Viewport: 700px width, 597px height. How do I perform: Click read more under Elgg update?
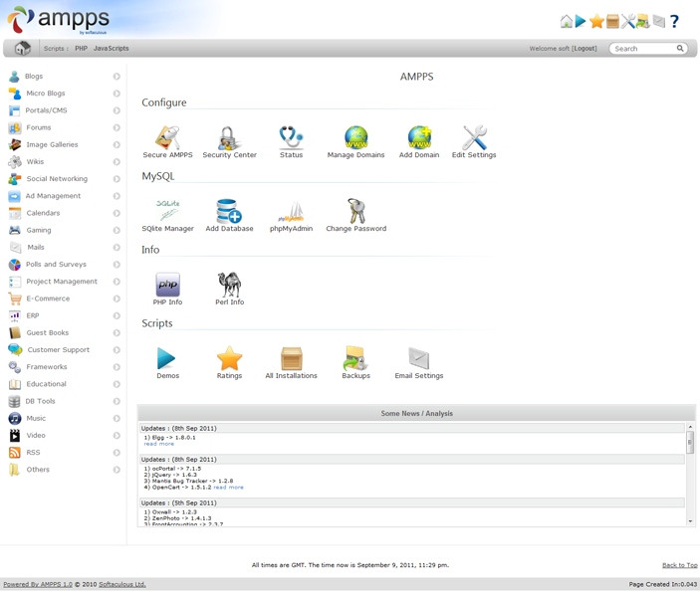tap(159, 444)
